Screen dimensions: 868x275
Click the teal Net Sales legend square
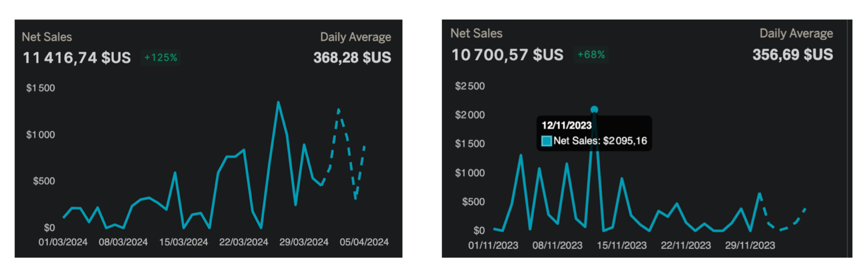coord(546,141)
